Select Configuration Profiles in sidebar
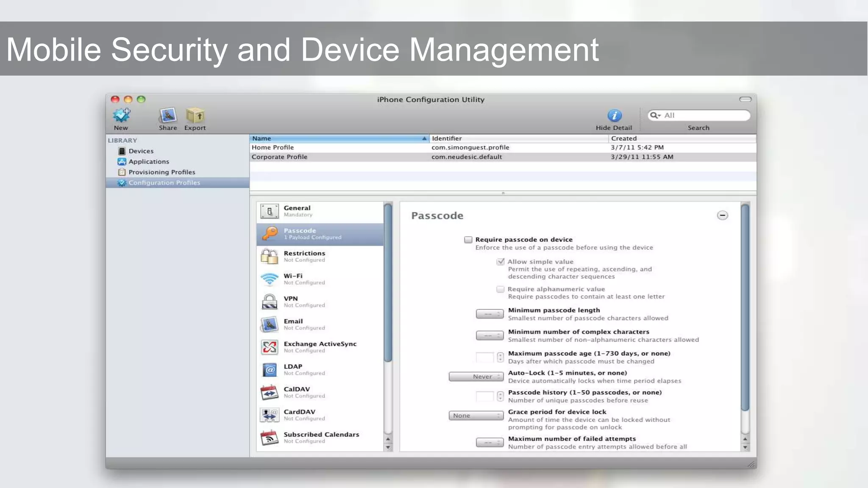Image resolution: width=868 pixels, height=488 pixels. 178,183
